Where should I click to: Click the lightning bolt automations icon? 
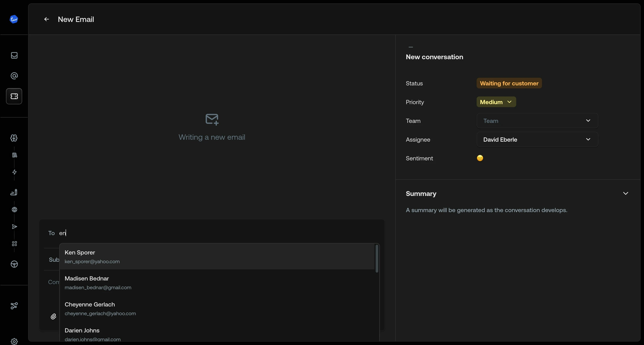tap(14, 172)
